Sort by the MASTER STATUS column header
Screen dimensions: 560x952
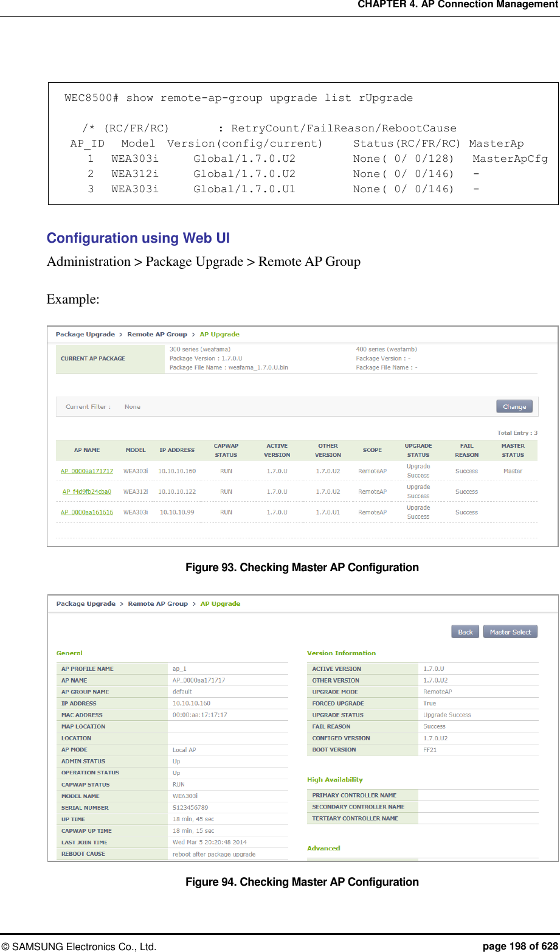pos(513,450)
